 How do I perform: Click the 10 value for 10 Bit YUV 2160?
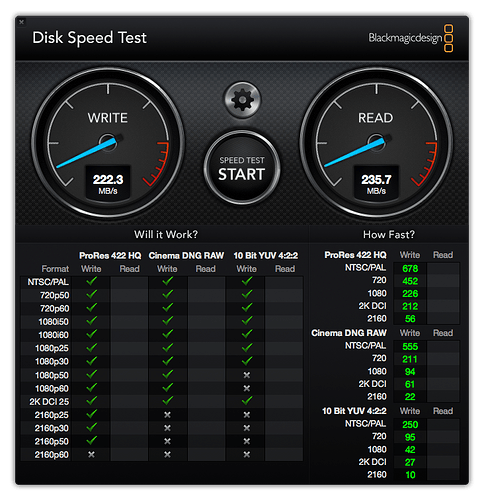410,475
